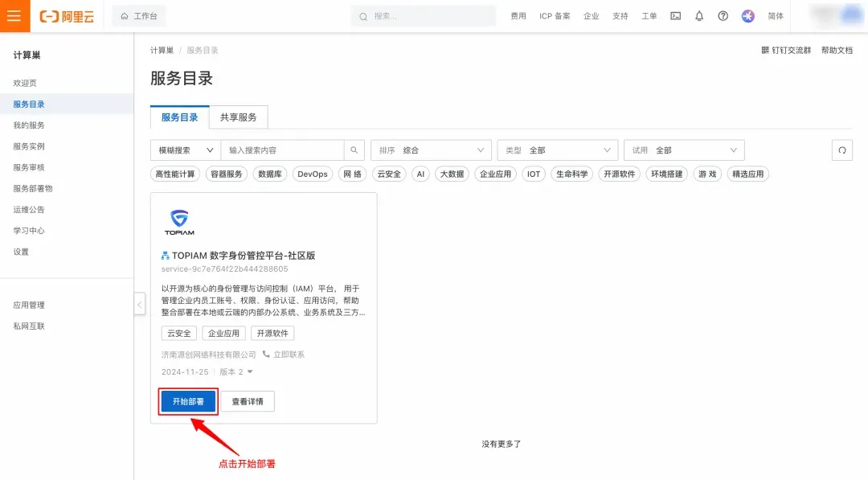This screenshot has width=868, height=480.
Task: Open 服务实例 in sidebar
Action: tap(29, 146)
